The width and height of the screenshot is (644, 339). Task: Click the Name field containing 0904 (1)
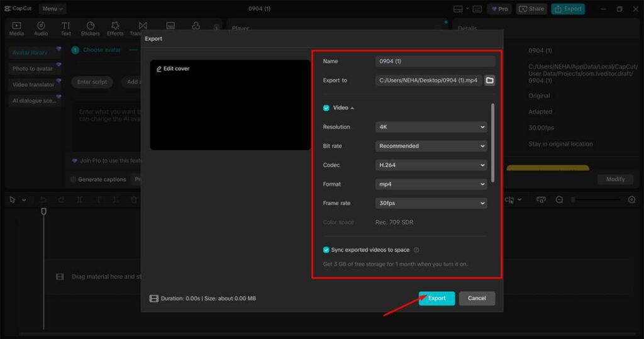(x=435, y=61)
